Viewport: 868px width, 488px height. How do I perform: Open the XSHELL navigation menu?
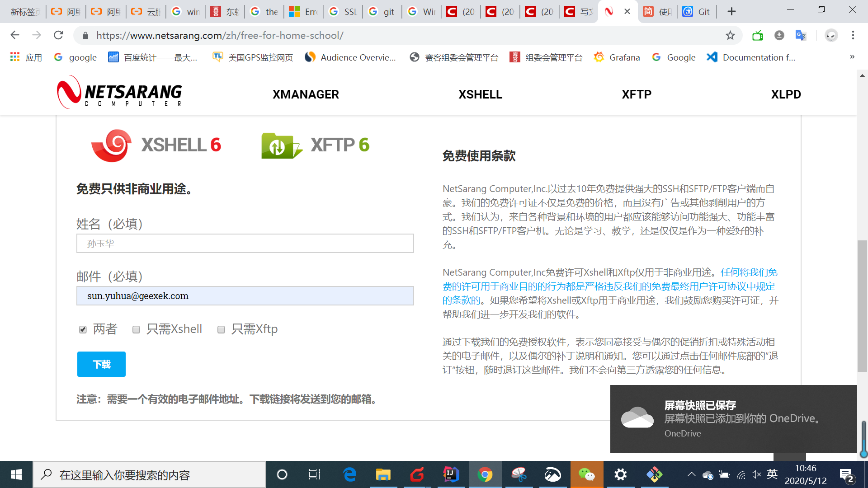click(x=481, y=94)
